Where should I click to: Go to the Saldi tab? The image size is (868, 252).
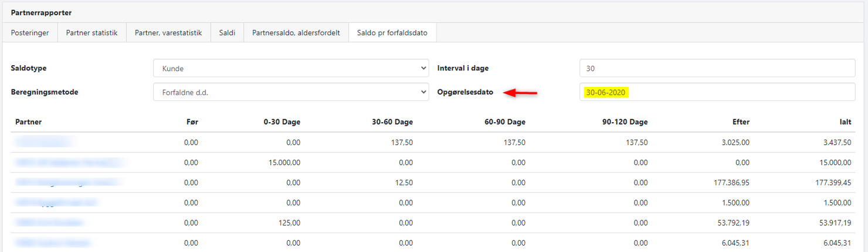pyautogui.click(x=228, y=33)
